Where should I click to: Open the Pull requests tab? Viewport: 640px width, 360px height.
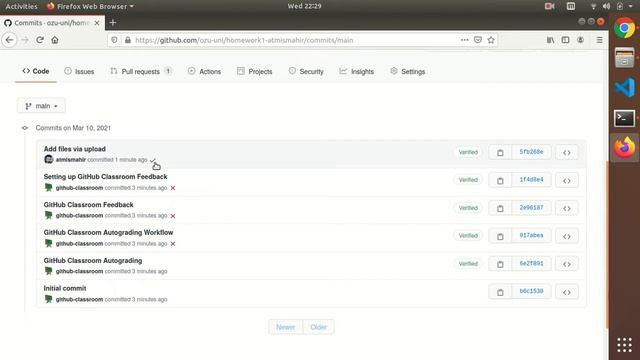pos(141,71)
